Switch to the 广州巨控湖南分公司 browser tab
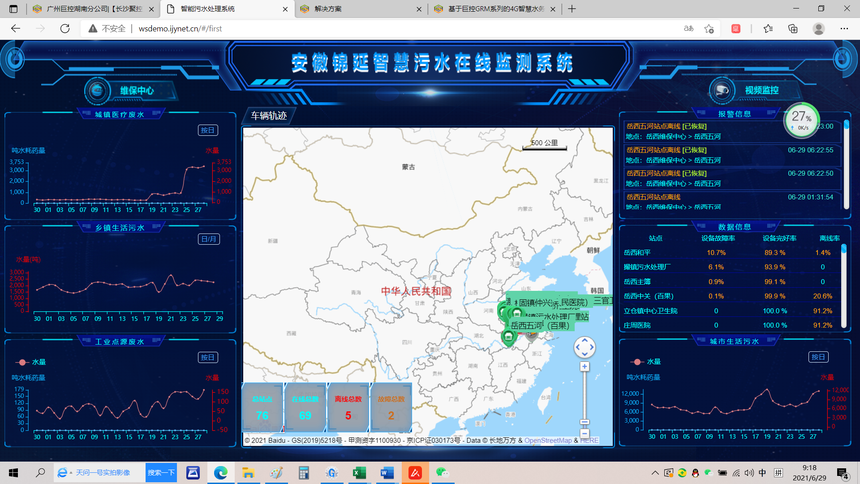This screenshot has width=860, height=484. tap(94, 9)
